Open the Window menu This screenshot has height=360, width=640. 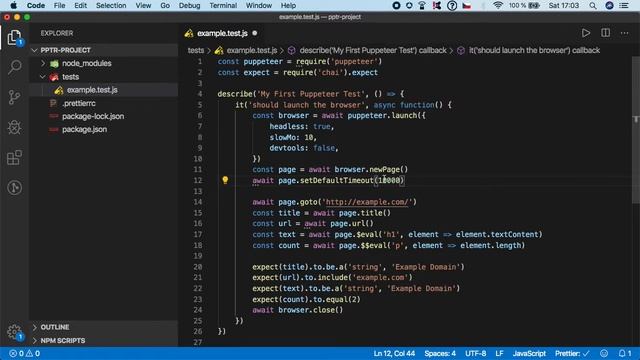(259, 6)
